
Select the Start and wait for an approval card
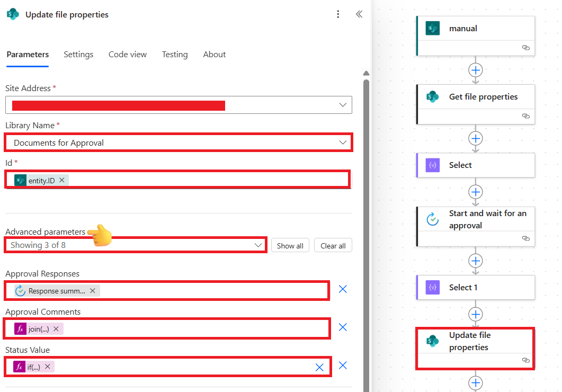tap(476, 226)
